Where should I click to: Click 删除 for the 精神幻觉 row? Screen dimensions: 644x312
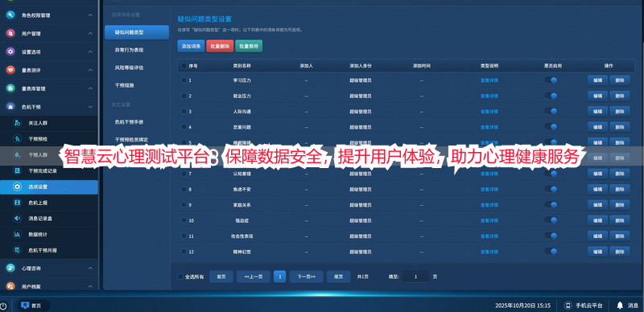point(620,252)
